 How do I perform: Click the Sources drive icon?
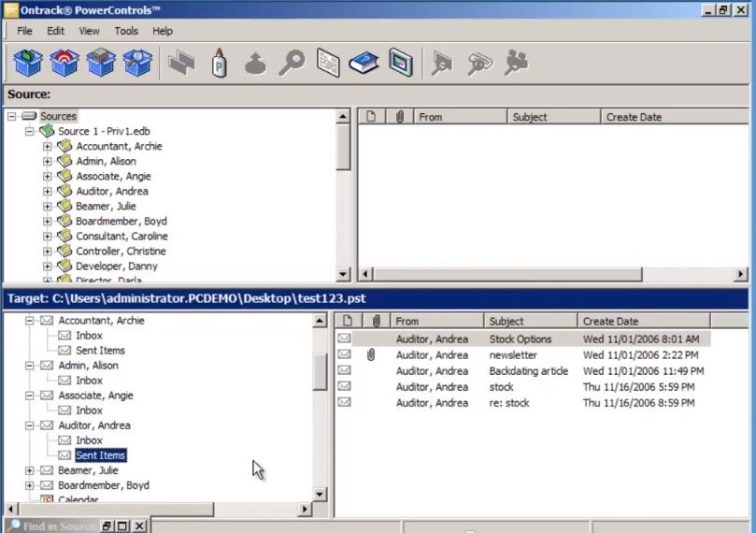tap(29, 116)
